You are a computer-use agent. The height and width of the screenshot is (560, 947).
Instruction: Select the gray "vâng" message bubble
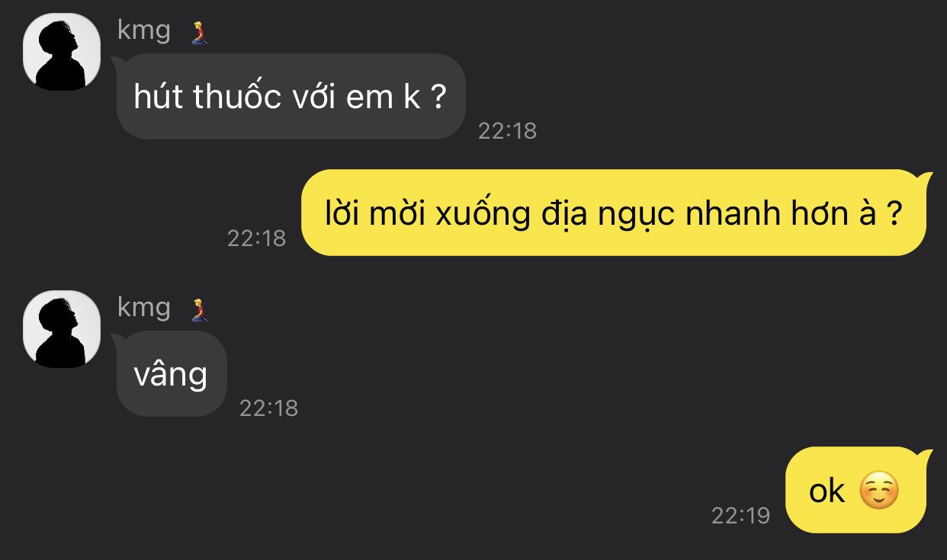(x=172, y=374)
